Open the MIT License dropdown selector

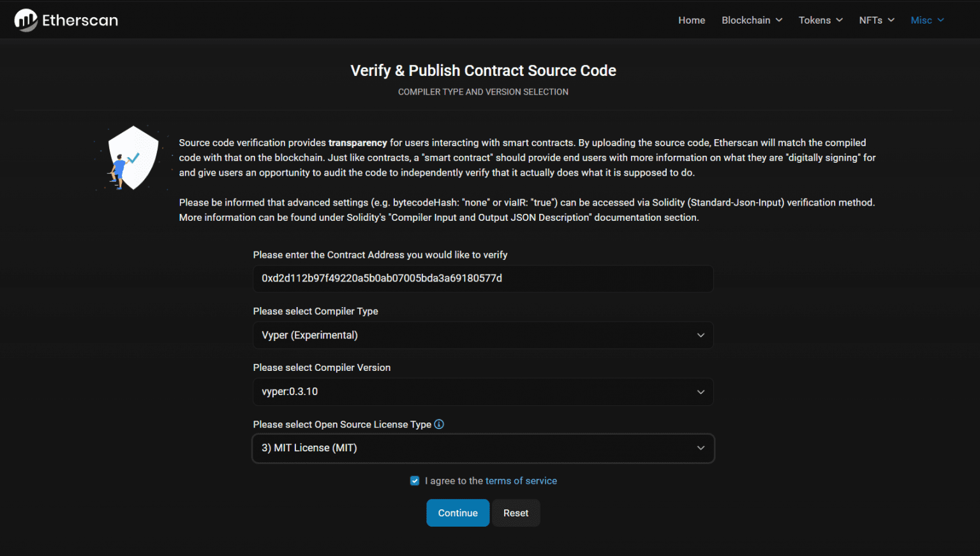[x=483, y=448]
